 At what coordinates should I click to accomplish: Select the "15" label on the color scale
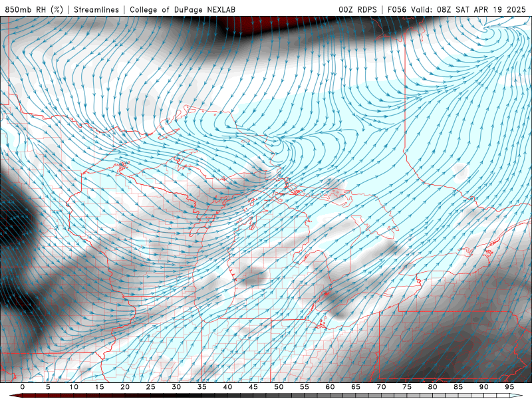[x=99, y=387]
